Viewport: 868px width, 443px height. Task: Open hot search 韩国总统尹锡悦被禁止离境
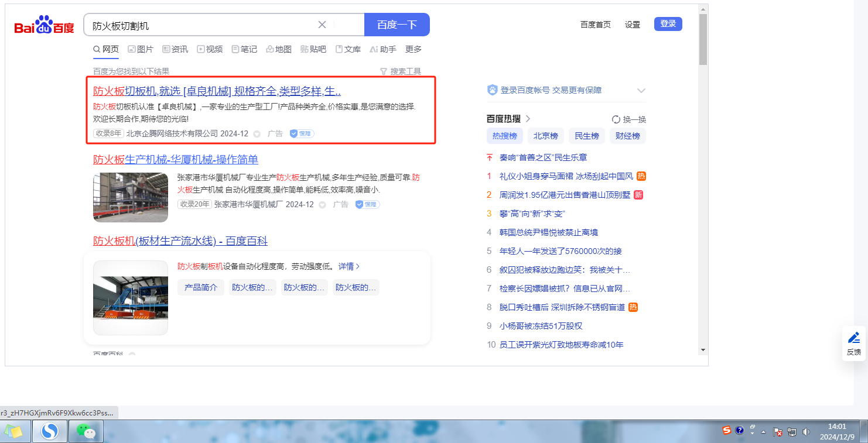click(x=549, y=232)
